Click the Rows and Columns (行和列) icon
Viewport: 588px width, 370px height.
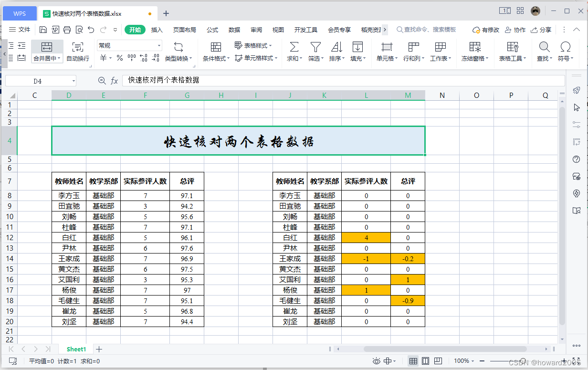click(413, 47)
